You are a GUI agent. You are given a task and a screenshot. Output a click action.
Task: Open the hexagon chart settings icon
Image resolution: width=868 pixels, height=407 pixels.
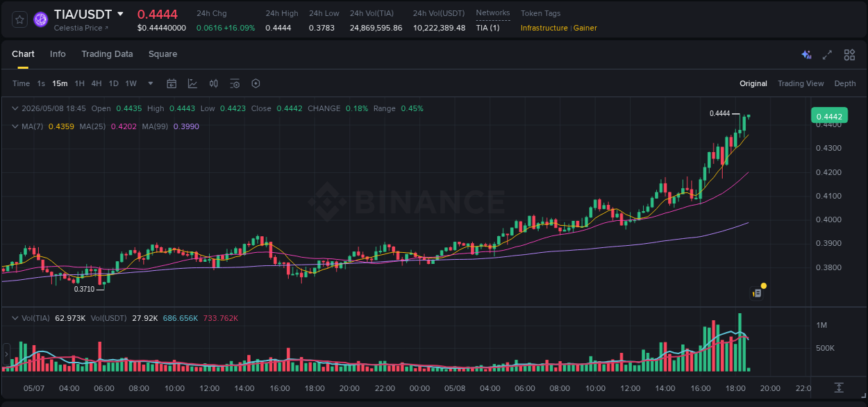click(x=256, y=83)
